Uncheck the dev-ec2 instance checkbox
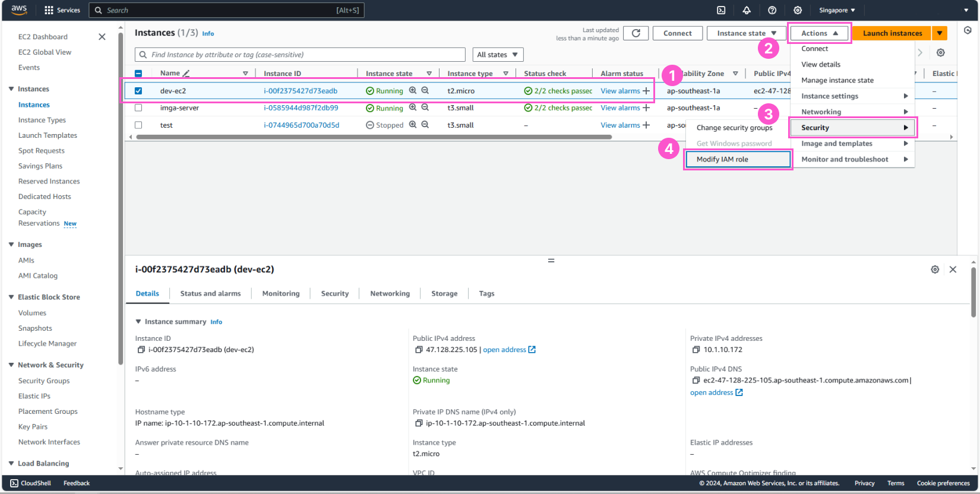This screenshot has height=494, width=980. pos(138,91)
